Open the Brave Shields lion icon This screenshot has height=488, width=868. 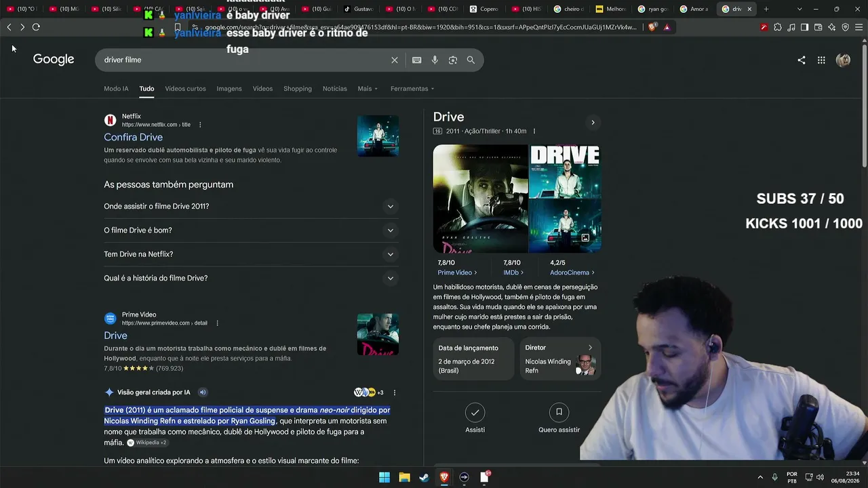652,27
